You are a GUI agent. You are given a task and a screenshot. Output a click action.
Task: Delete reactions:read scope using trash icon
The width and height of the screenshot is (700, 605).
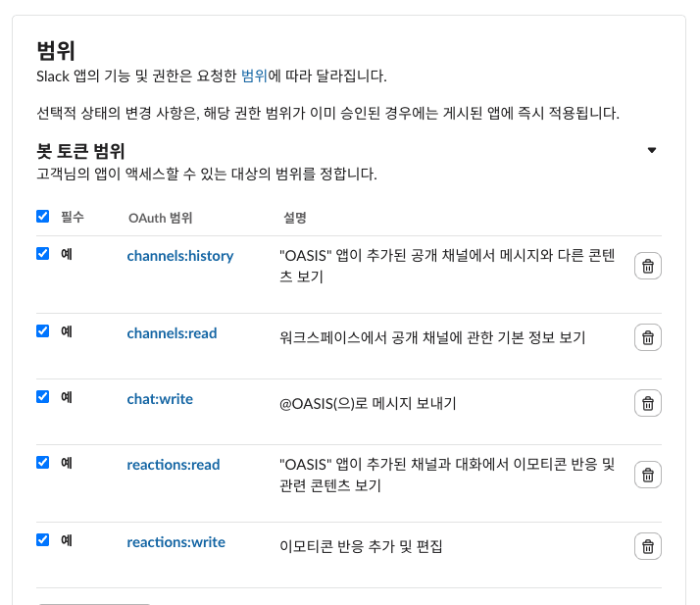coord(647,475)
